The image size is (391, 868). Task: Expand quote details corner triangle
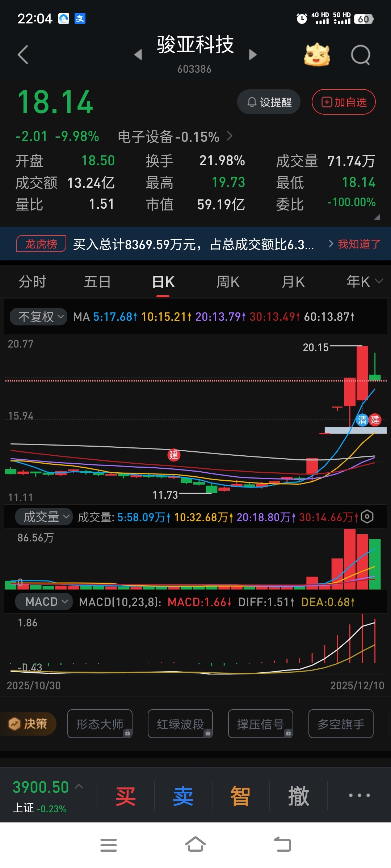[x=377, y=217]
